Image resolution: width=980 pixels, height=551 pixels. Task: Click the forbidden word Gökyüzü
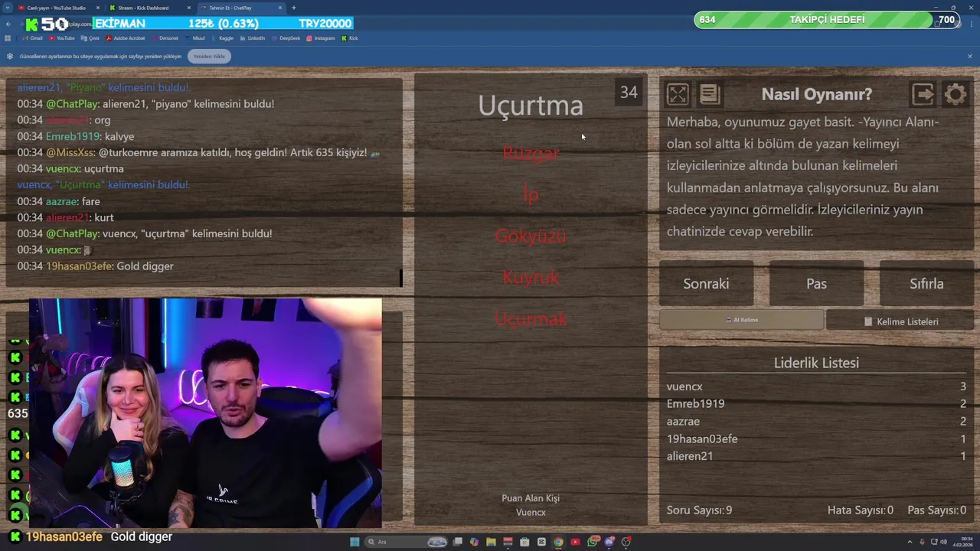pos(531,236)
